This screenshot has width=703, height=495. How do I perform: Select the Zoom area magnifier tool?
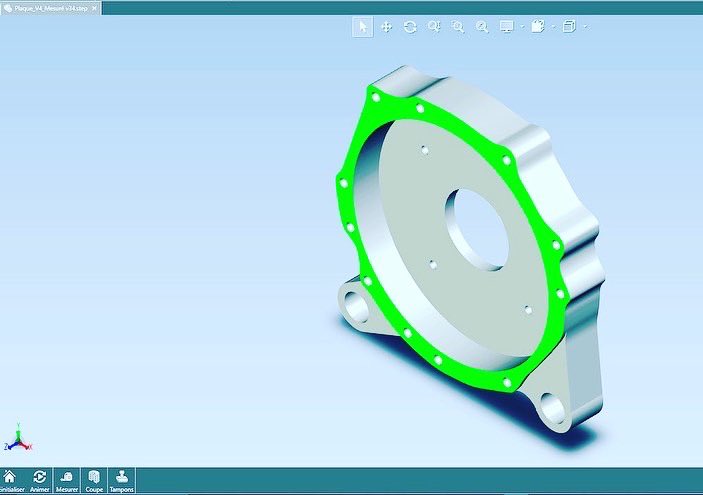click(458, 27)
